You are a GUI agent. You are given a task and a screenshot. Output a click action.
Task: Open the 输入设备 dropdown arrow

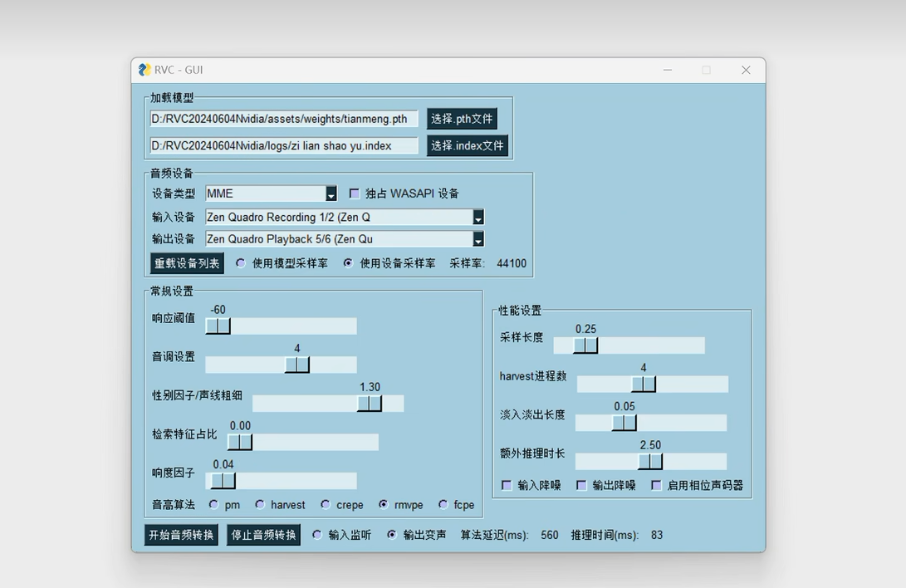pyautogui.click(x=478, y=218)
